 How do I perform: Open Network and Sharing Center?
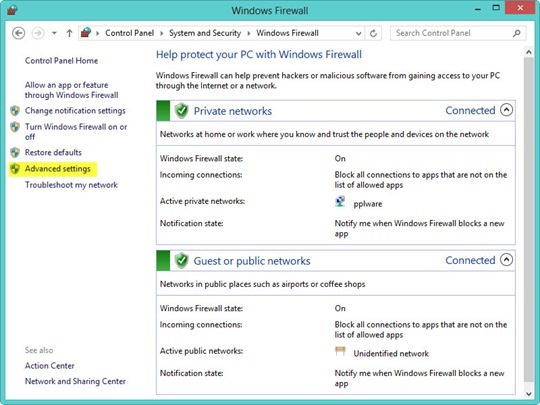(75, 381)
